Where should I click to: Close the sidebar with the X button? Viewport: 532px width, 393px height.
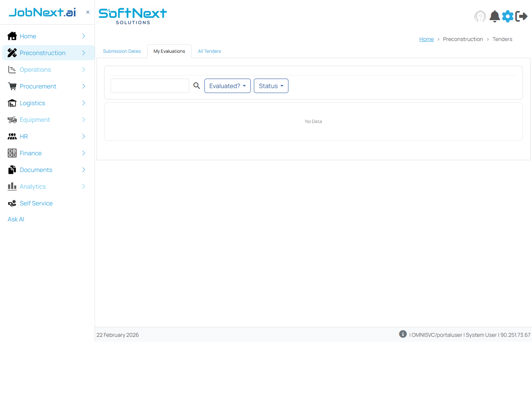point(88,12)
